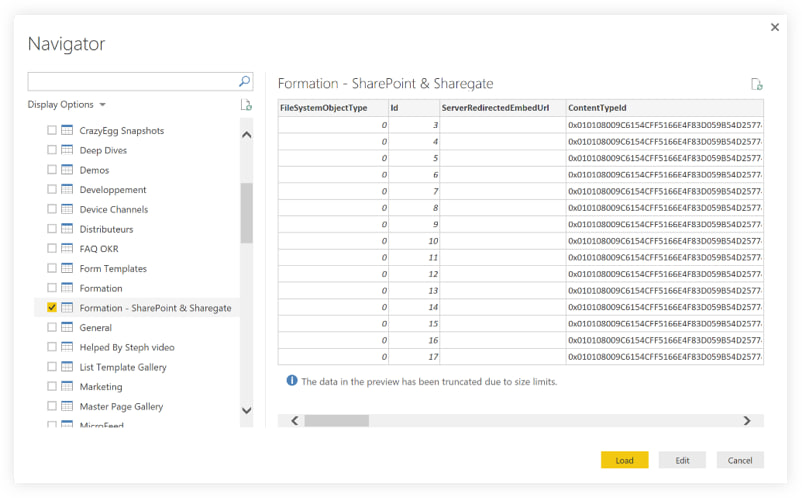
Task: Click the table icon next to Demos
Action: (67, 170)
